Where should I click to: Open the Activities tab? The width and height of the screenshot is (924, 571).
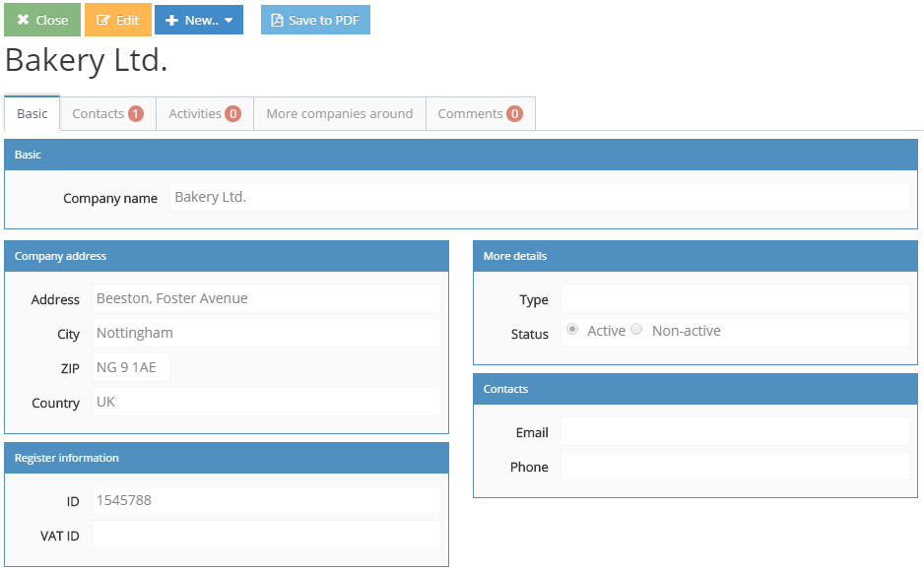205,113
